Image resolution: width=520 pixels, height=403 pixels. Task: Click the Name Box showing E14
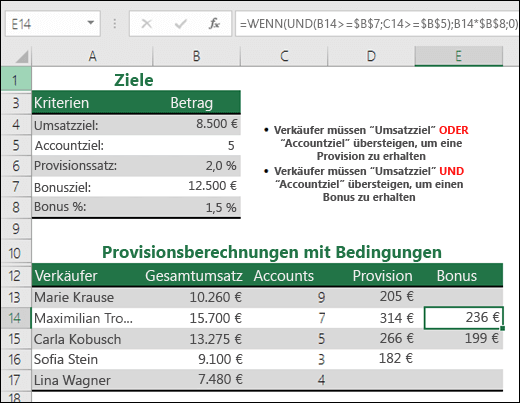(53, 24)
